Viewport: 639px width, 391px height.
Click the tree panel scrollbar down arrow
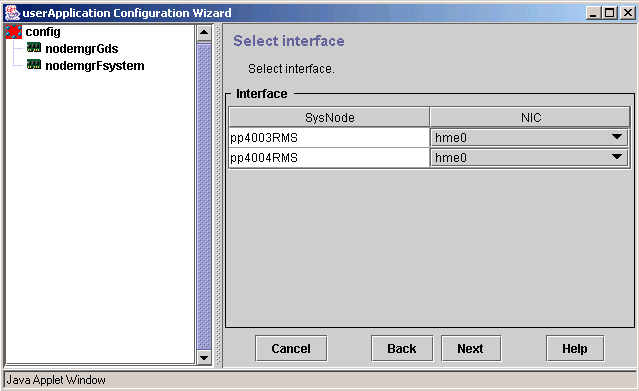(x=204, y=358)
